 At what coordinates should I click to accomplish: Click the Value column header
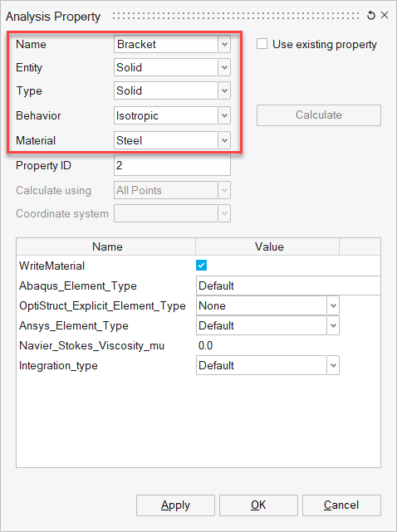267,246
